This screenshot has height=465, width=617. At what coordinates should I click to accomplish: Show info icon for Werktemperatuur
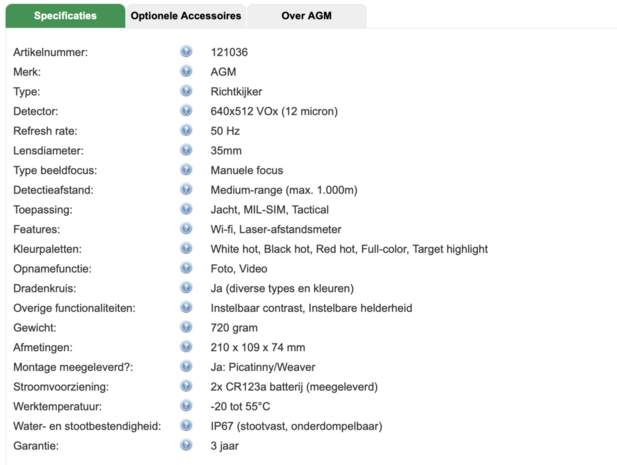pos(186,406)
